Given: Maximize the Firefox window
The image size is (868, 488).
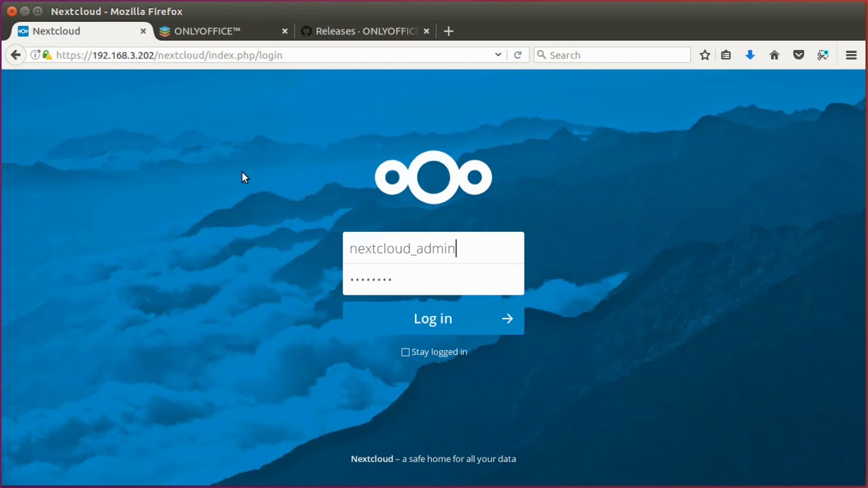Looking at the screenshot, I should pyautogui.click(x=37, y=12).
